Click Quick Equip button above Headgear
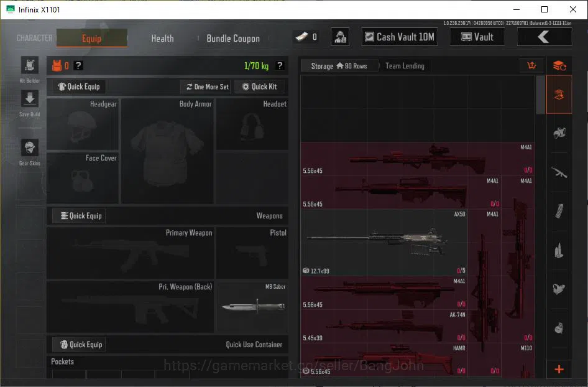Screen dimensions: 588x387 point(79,86)
